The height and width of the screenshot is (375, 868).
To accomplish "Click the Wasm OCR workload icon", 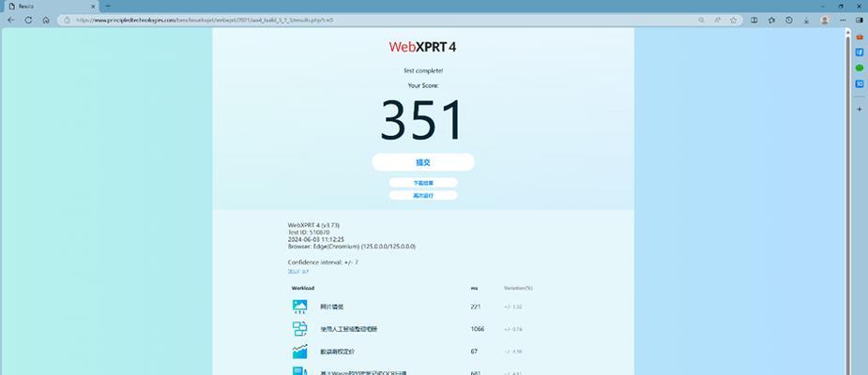I will coord(299,371).
